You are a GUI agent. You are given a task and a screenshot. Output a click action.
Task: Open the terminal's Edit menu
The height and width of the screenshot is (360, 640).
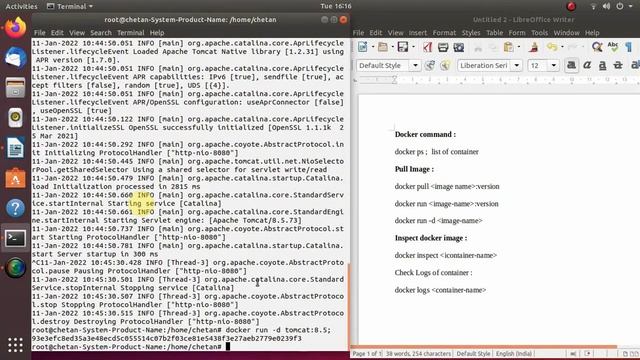(57, 33)
